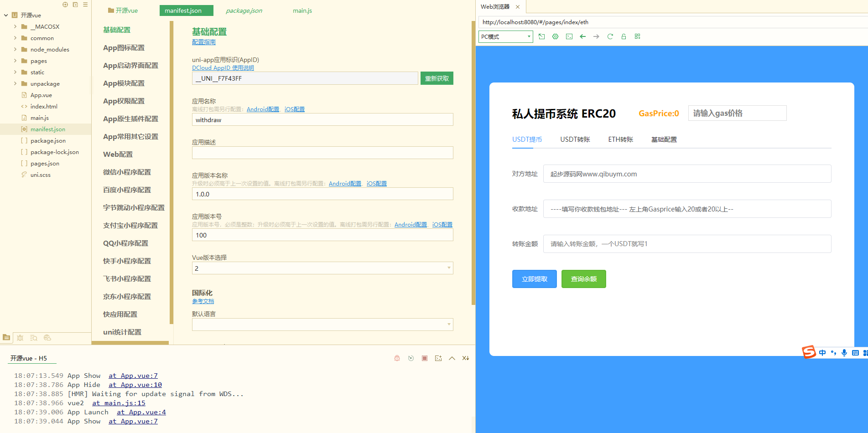
Task: Stop the running H5 console process
Action: [424, 358]
